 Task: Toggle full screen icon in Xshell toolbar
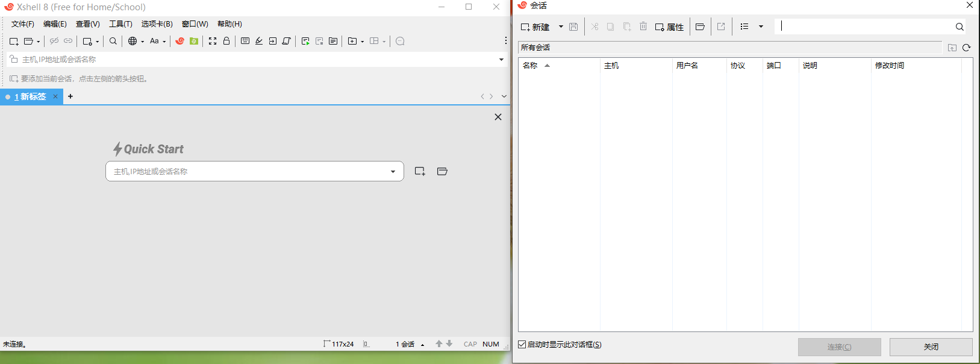pyautogui.click(x=213, y=41)
